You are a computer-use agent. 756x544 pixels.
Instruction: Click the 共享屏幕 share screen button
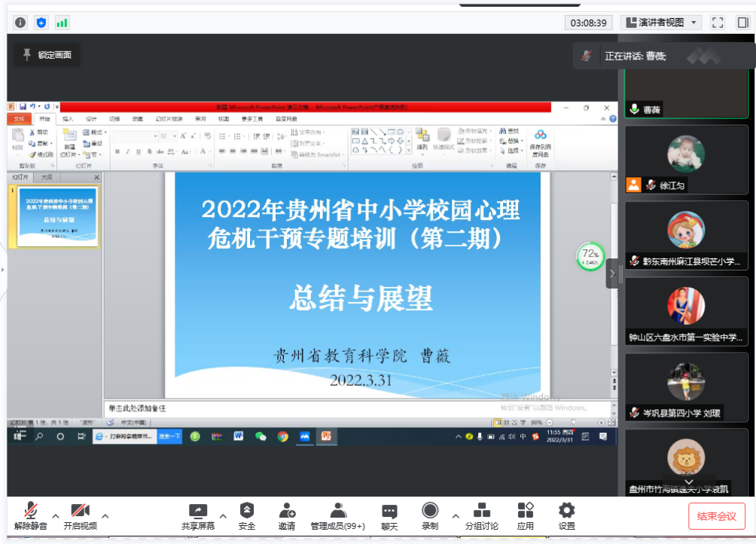198,516
